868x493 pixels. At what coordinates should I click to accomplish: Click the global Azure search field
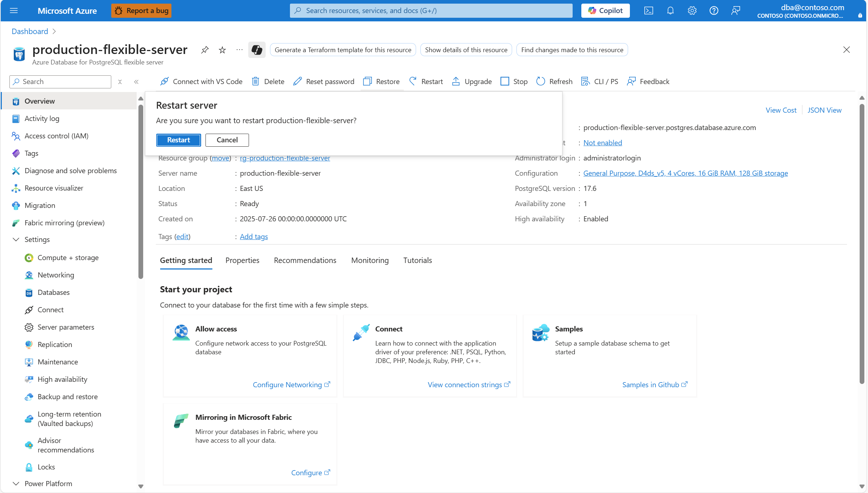[x=431, y=11]
